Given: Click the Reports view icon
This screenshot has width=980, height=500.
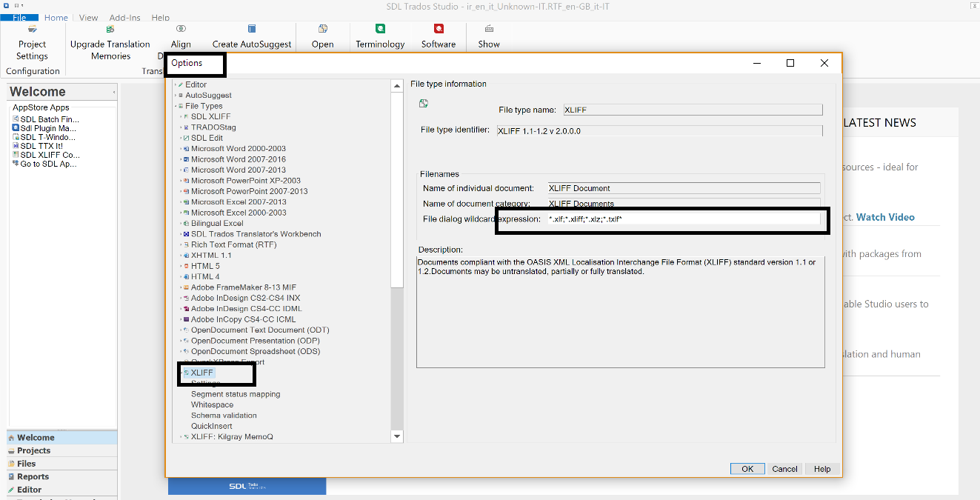Looking at the screenshot, I should click(11, 477).
